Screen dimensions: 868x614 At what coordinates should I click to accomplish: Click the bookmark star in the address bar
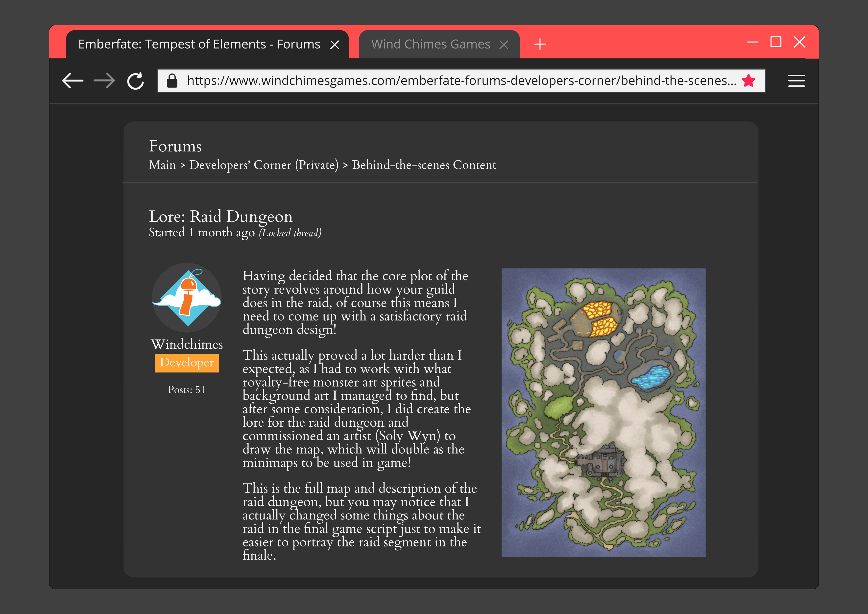[748, 80]
